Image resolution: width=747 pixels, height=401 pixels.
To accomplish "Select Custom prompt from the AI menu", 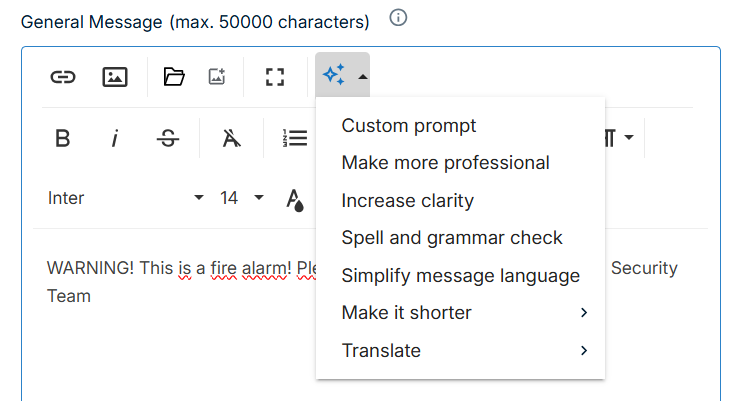I will tap(409, 125).
